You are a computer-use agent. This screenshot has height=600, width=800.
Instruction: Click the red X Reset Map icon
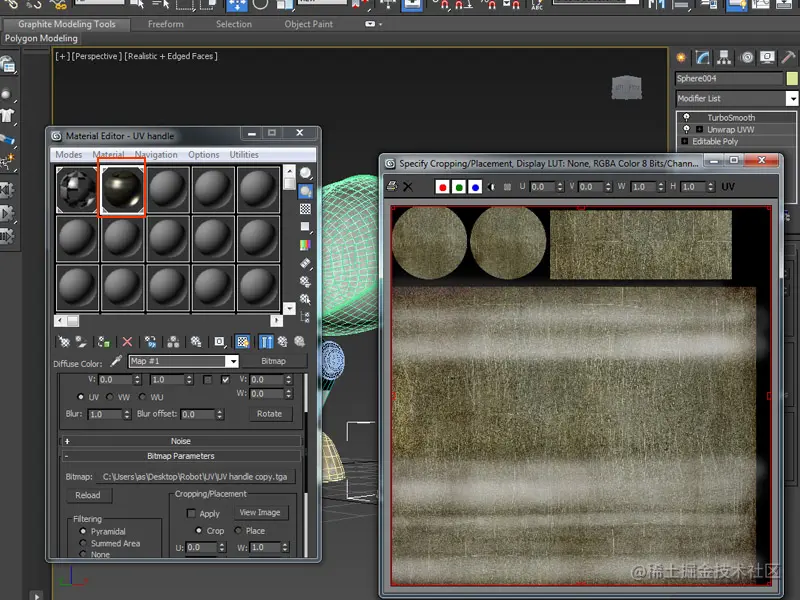(127, 341)
